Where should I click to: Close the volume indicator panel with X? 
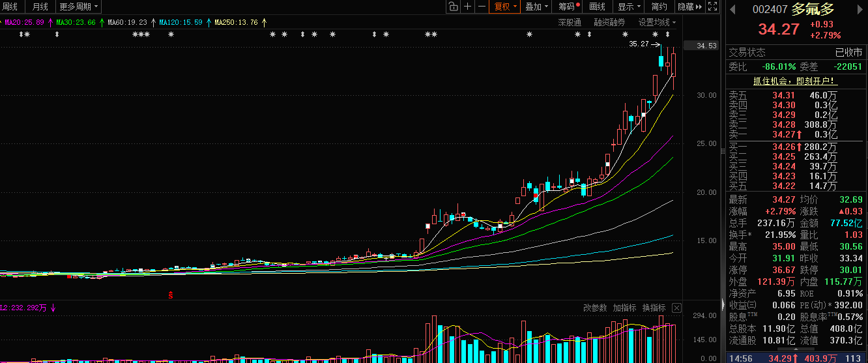pos(676,308)
